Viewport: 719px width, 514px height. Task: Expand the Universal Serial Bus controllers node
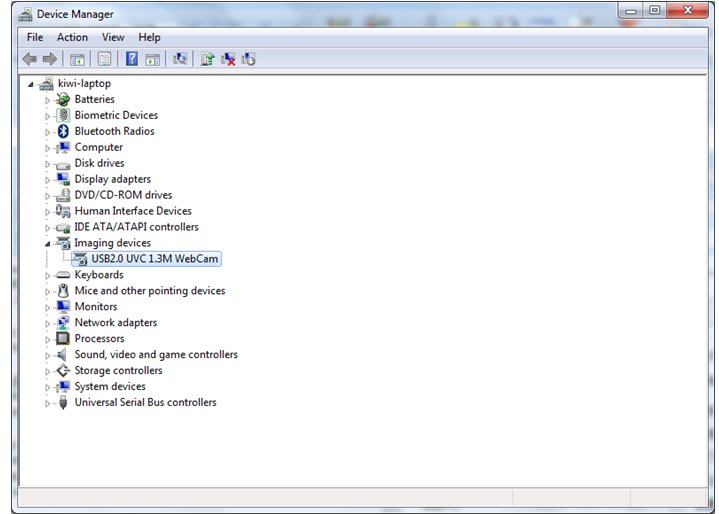(x=47, y=403)
